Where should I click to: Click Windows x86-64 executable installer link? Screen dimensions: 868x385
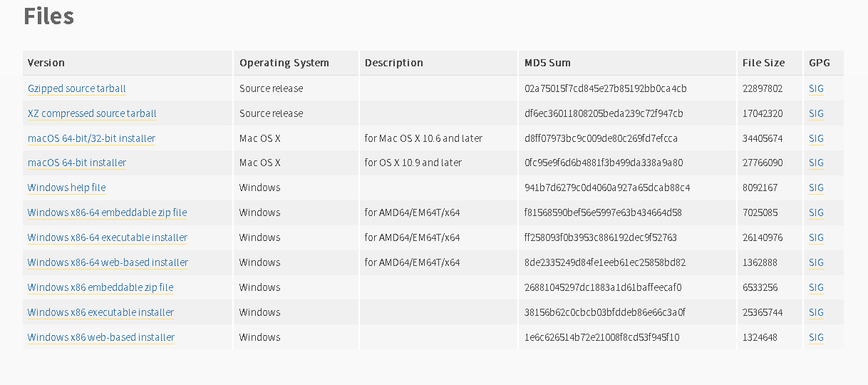[x=108, y=237]
